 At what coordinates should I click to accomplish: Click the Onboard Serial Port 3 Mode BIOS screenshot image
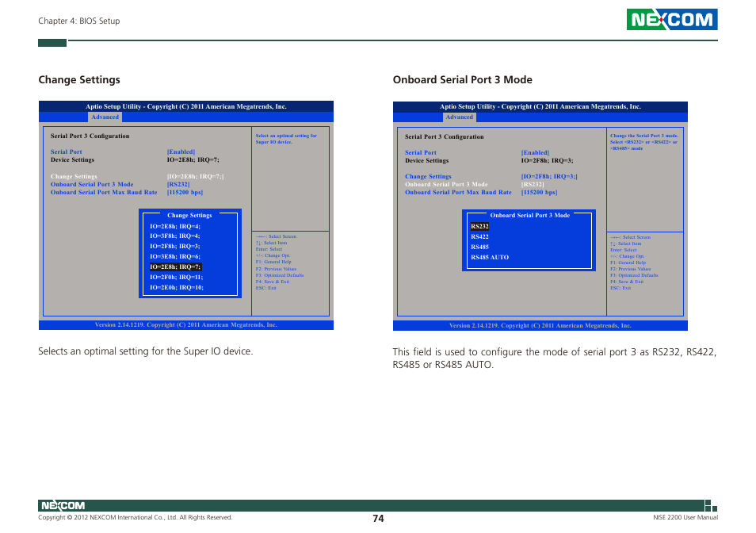click(x=540, y=216)
